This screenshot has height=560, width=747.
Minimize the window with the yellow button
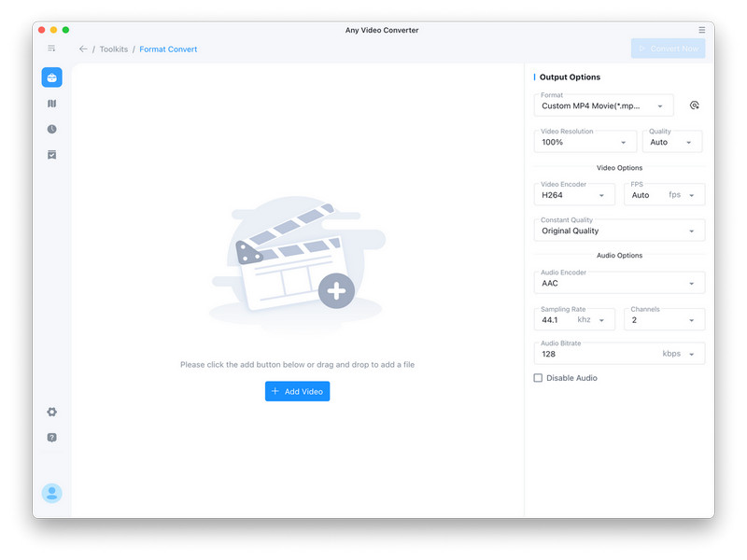[x=54, y=30]
